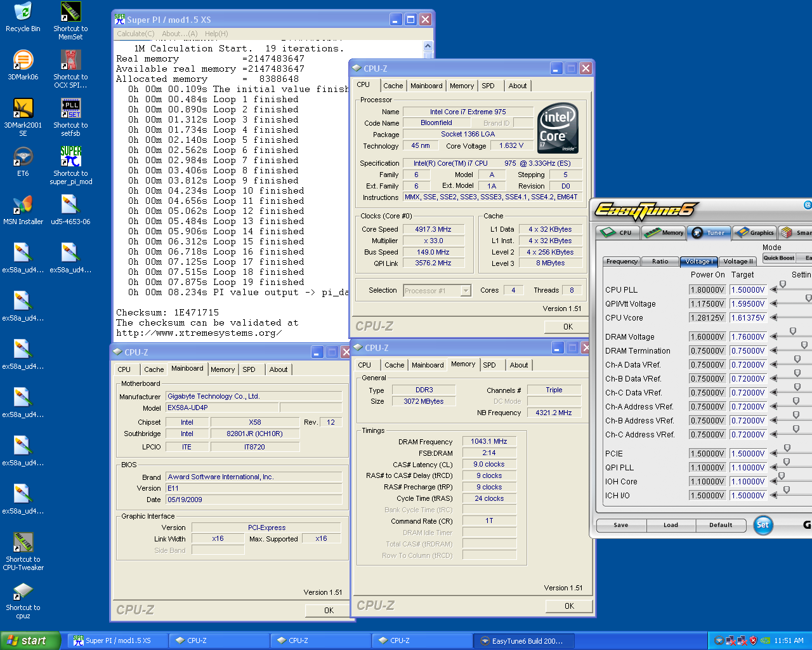812x650 pixels.
Task: Click the EX58A-UD4P model field
Action: click(221, 408)
